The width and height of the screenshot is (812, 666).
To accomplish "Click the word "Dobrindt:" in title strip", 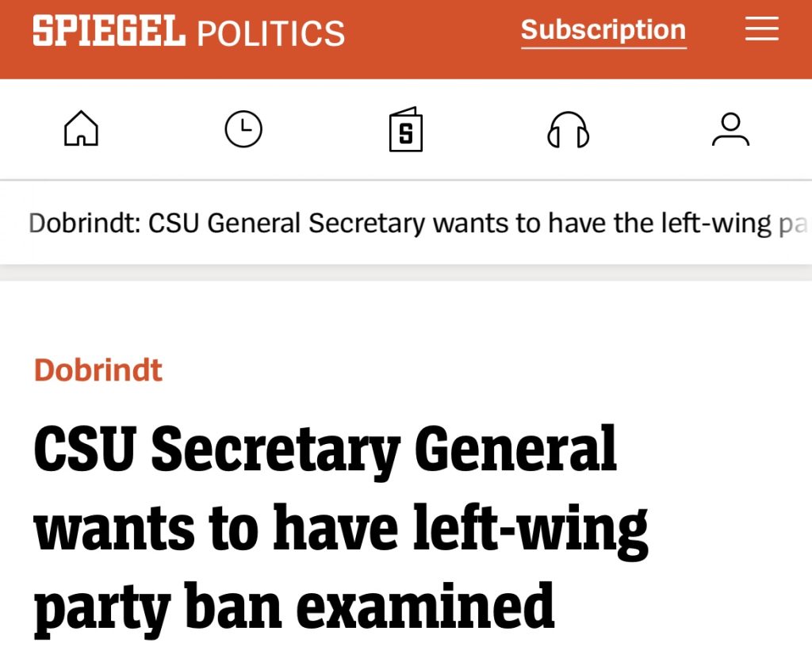I will (86, 224).
